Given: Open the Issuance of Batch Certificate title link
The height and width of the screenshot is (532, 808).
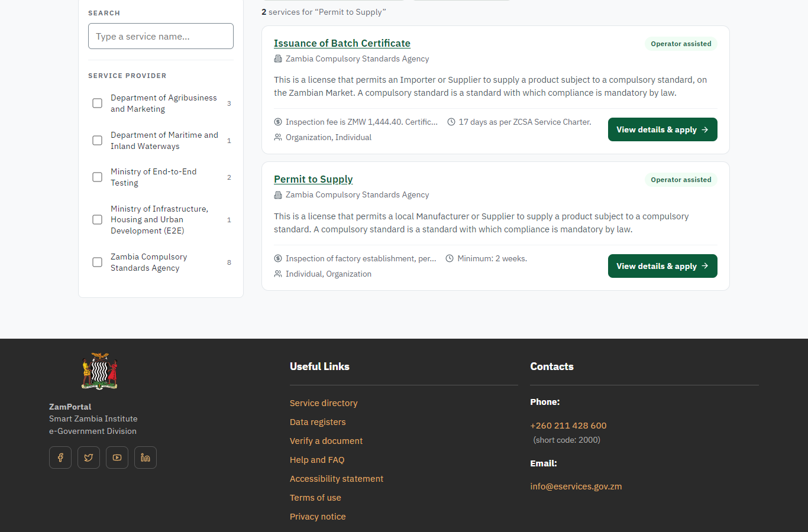Looking at the screenshot, I should click(x=342, y=43).
